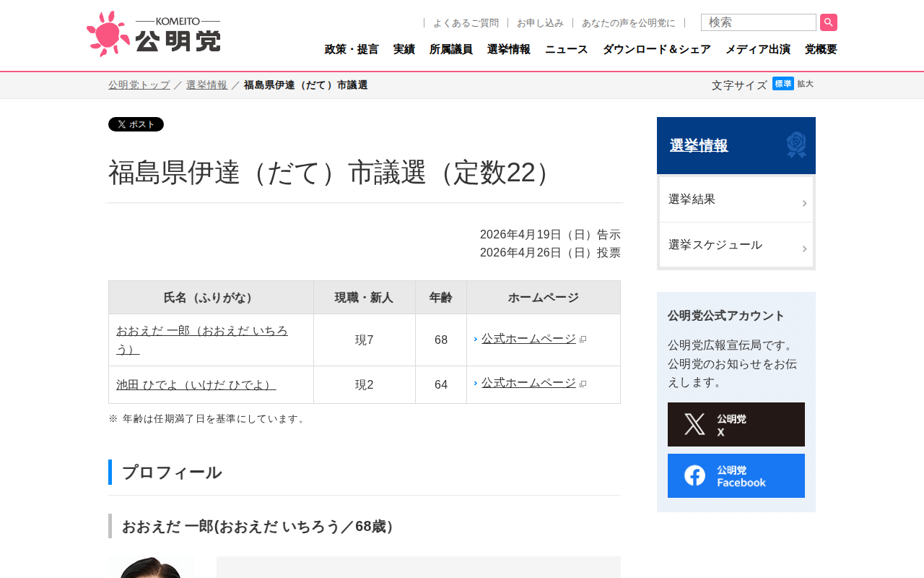924x578 pixels.
Task: Open the 実績 menu
Action: pyautogui.click(x=404, y=49)
